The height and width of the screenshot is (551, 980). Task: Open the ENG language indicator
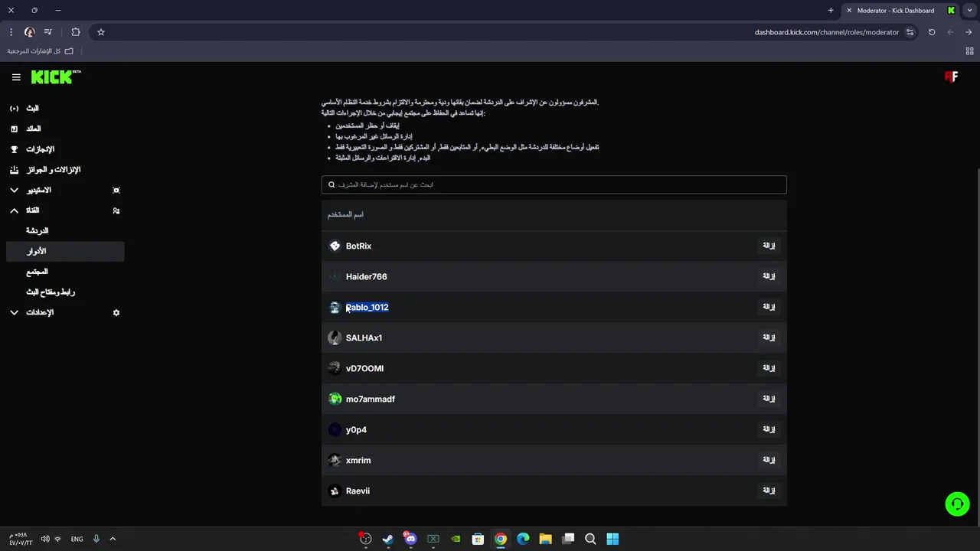pos(77,539)
